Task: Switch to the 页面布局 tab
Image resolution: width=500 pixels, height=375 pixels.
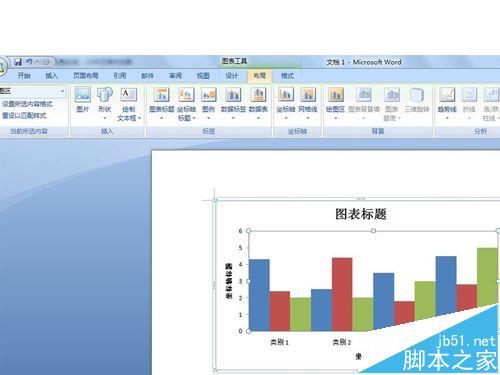Action: 86,76
